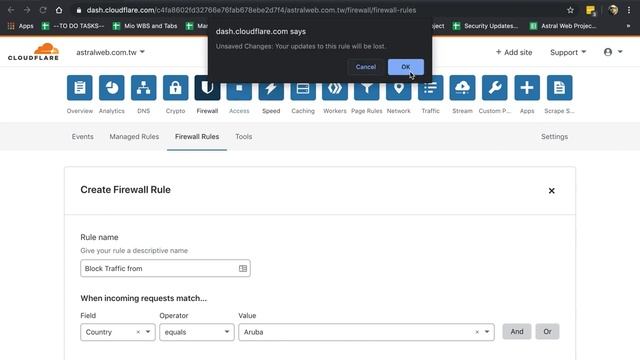Click the Add site link

pyautogui.click(x=514, y=52)
